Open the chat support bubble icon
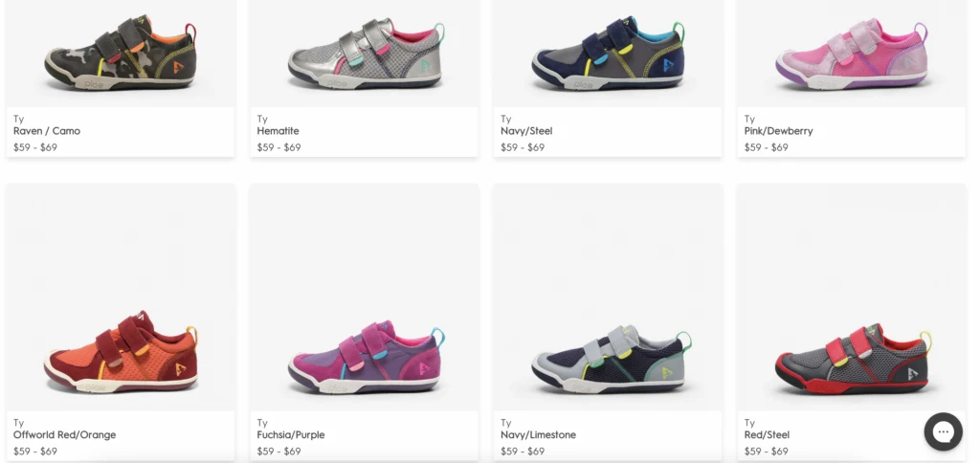The height and width of the screenshot is (463, 980). click(x=943, y=431)
